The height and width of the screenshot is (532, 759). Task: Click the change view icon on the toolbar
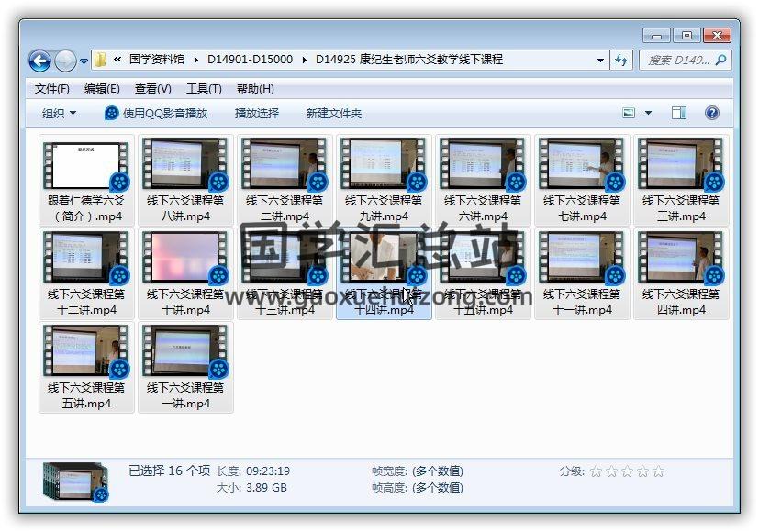tap(628, 112)
